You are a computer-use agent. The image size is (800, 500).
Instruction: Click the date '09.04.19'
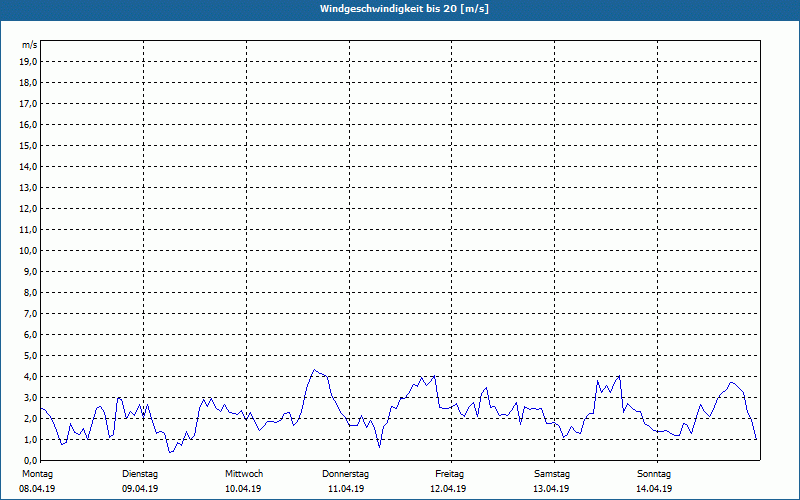tap(140, 489)
